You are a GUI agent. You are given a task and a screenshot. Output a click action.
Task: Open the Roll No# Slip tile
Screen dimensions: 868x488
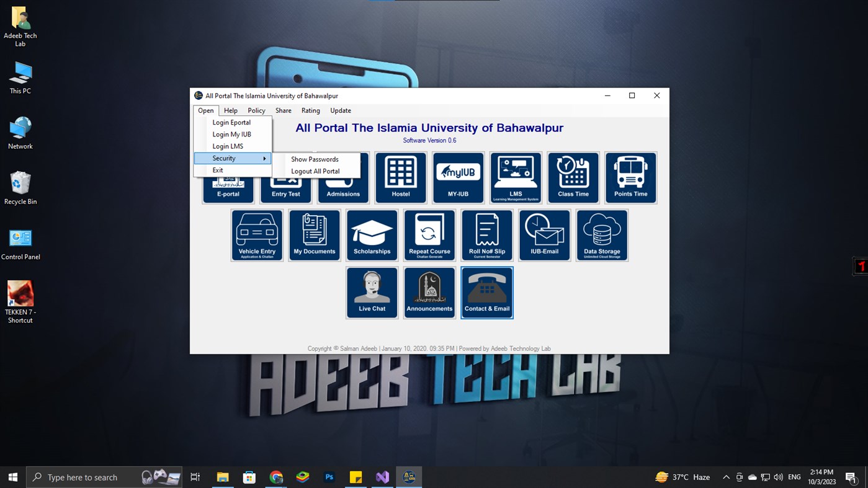[x=486, y=235]
